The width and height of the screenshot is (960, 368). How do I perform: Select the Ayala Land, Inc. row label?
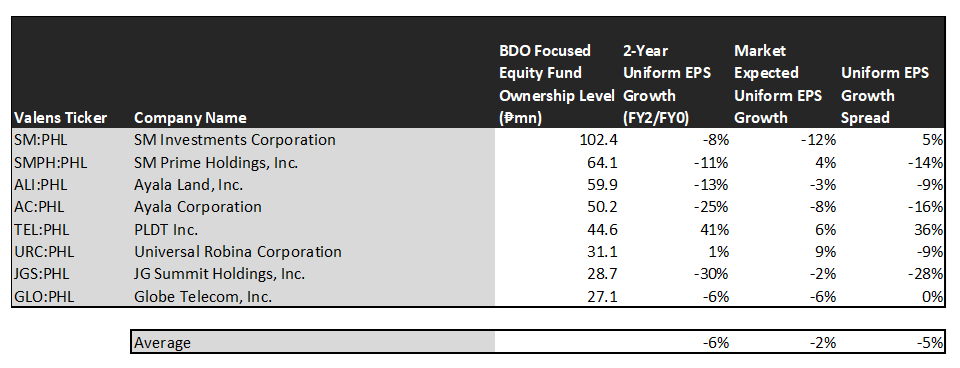point(187,185)
